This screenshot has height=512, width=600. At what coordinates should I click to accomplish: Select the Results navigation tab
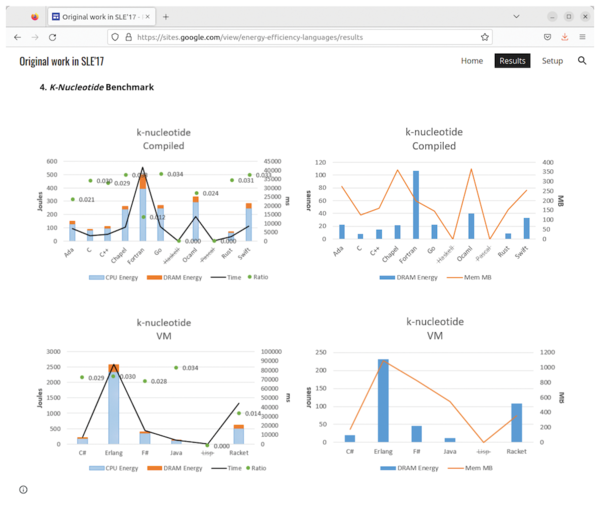[x=512, y=61]
